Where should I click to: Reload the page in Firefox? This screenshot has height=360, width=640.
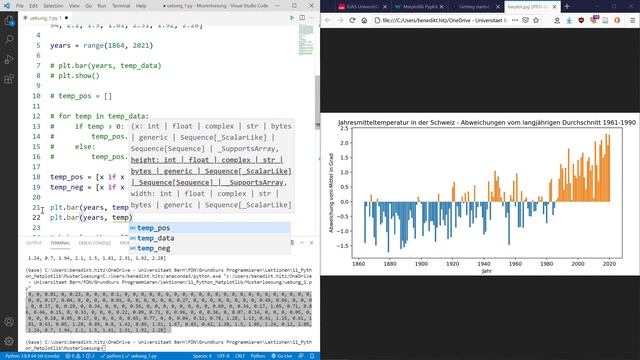(x=352, y=20)
